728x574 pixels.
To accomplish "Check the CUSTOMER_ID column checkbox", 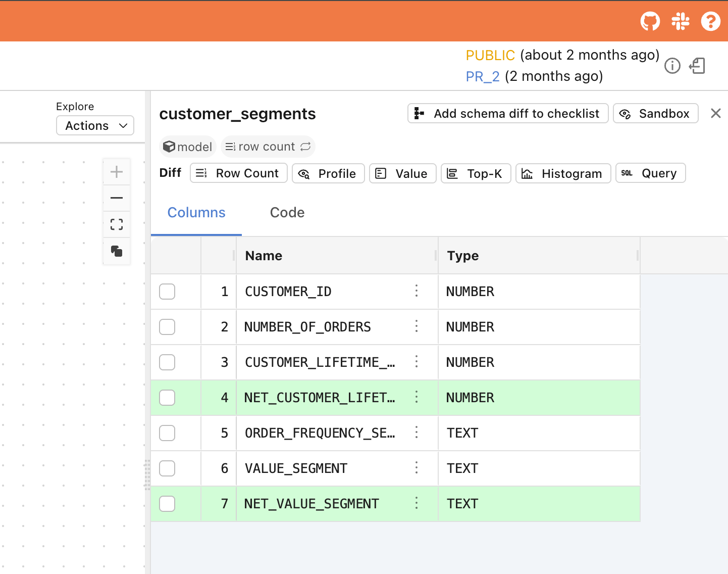I will (167, 292).
